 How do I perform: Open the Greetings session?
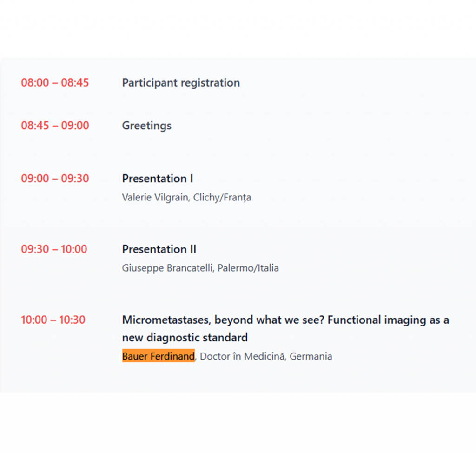tap(146, 126)
